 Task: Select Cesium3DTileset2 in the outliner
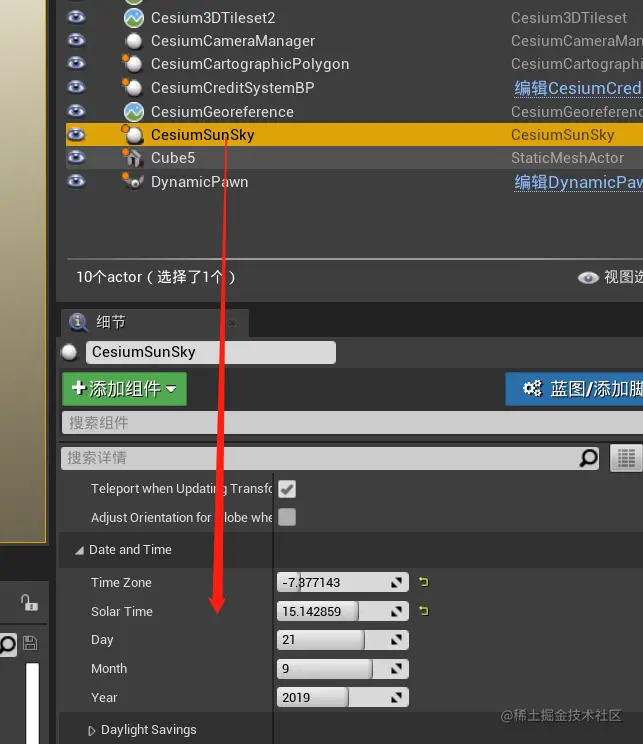(x=213, y=18)
